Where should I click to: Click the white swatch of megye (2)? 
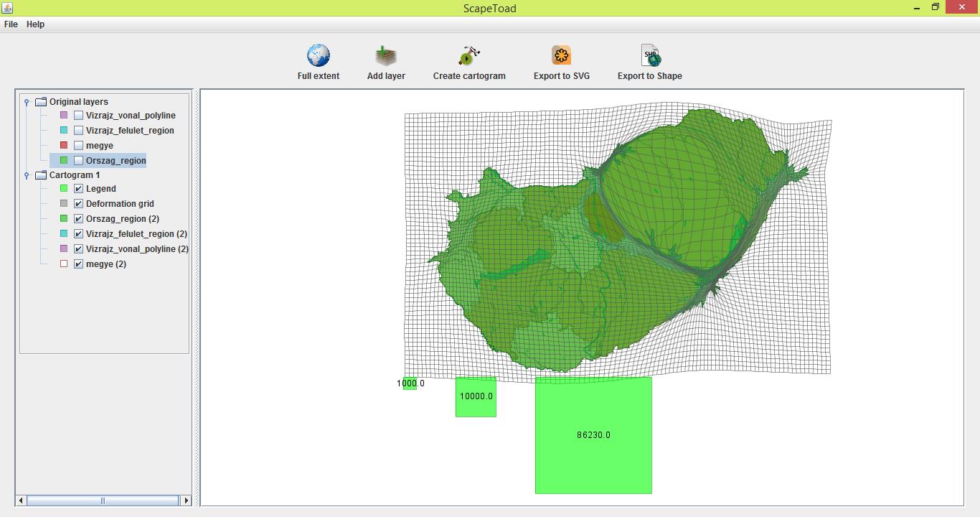[x=64, y=264]
